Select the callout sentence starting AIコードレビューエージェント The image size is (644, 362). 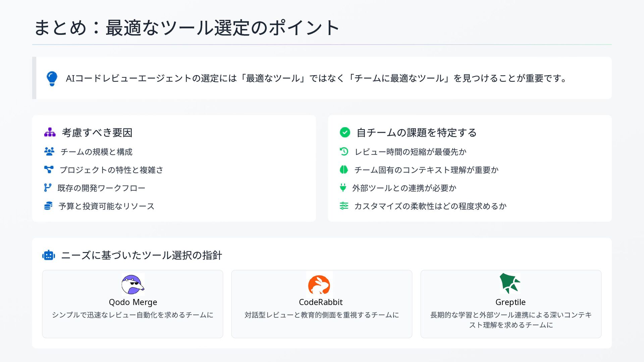[x=317, y=78]
